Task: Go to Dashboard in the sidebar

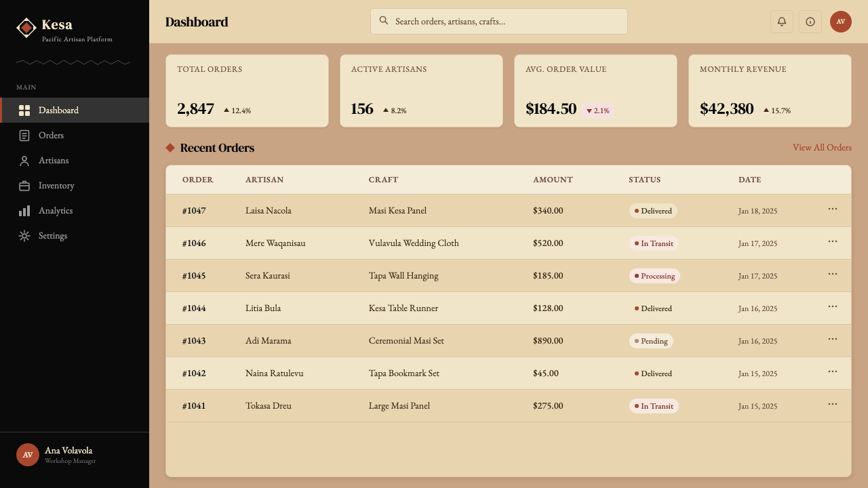Action: (75, 110)
